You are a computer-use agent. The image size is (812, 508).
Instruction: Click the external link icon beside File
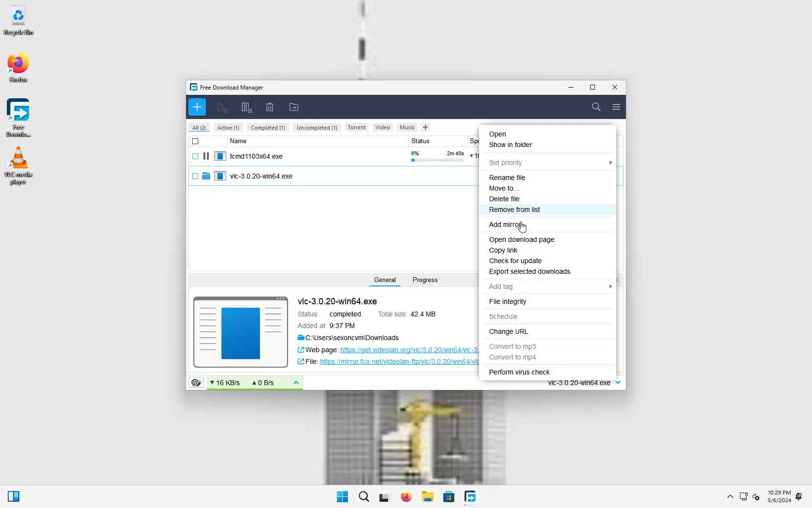pyautogui.click(x=301, y=361)
